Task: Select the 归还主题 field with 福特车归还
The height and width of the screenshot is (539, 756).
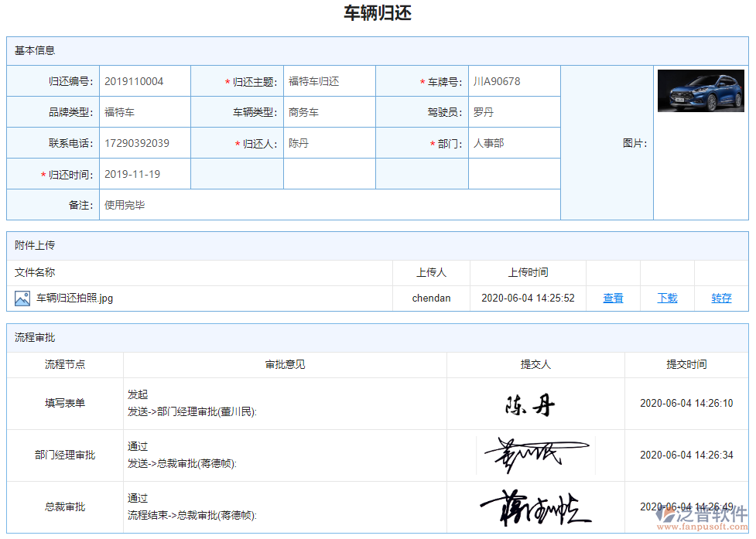Action: click(x=329, y=81)
